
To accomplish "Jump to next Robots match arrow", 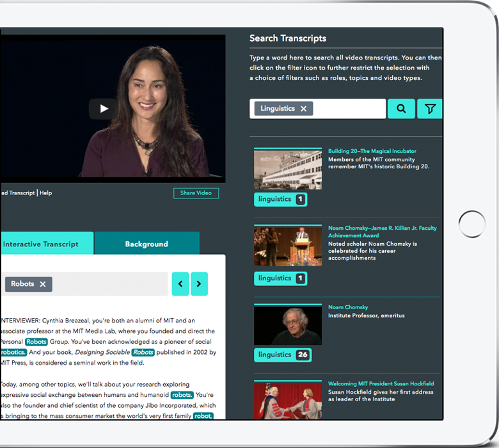I will tap(199, 284).
